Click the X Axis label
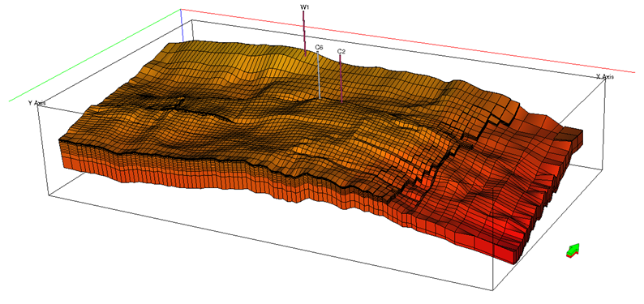644x304 pixels. pos(604,77)
